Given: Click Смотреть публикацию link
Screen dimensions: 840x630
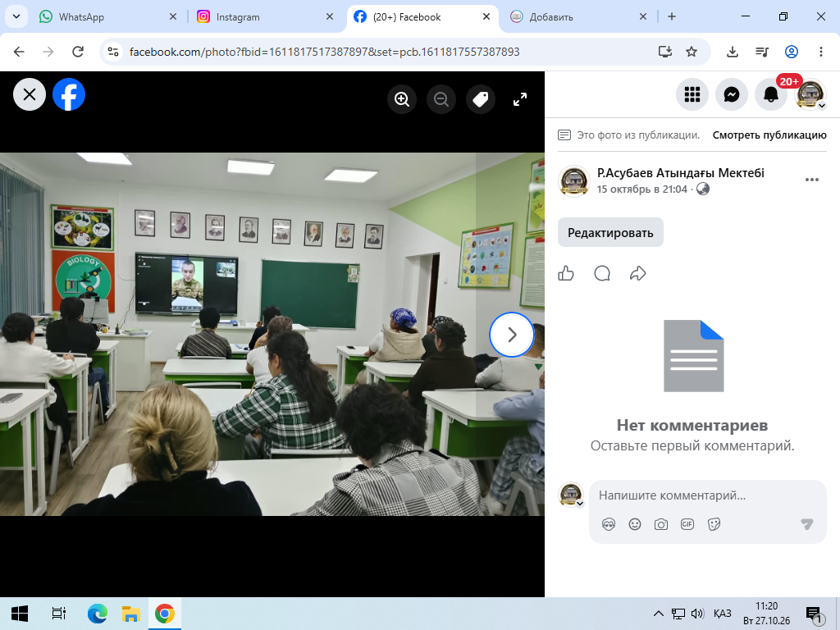Looking at the screenshot, I should pos(769,135).
